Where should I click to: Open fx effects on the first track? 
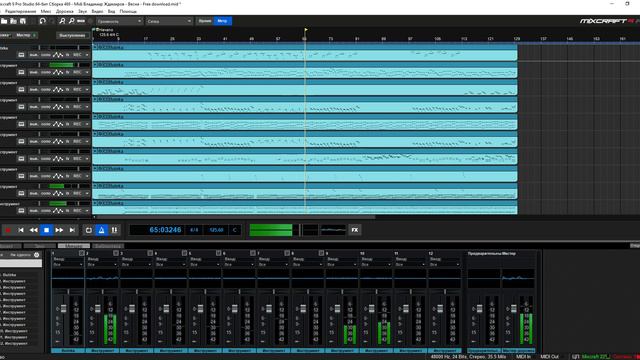pyautogui.click(x=68, y=55)
